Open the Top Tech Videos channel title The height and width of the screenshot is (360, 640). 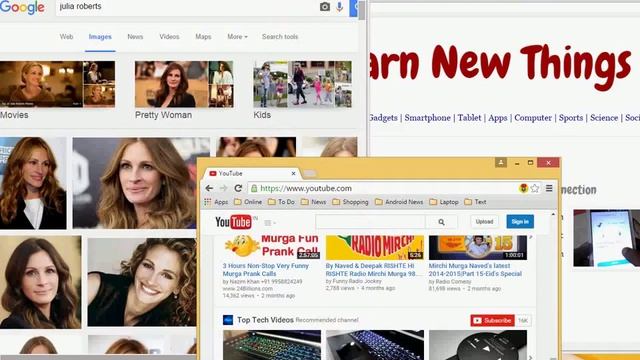(265, 320)
